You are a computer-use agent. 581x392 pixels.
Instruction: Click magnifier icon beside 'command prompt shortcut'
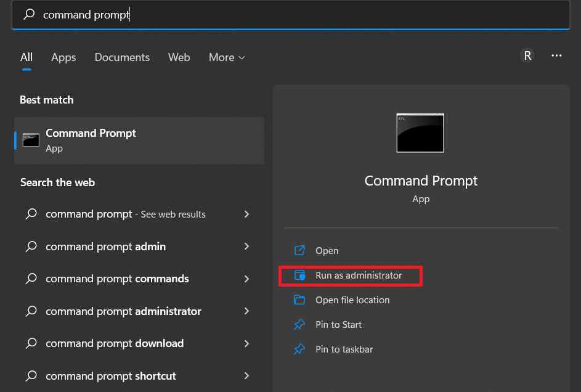click(31, 376)
